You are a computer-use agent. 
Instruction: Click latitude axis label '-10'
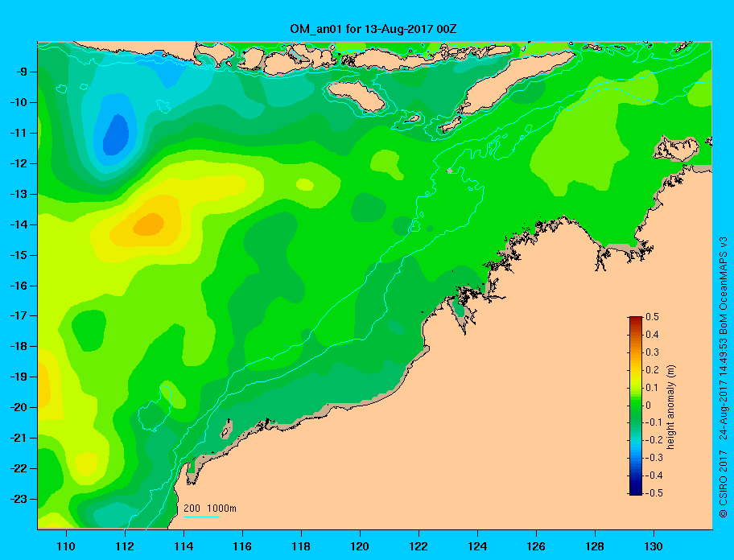coord(18,102)
